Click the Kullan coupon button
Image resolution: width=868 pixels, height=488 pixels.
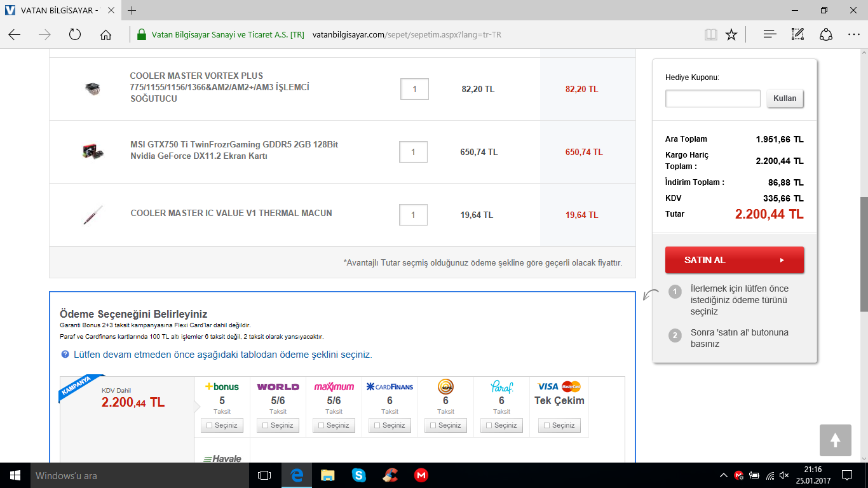785,98
